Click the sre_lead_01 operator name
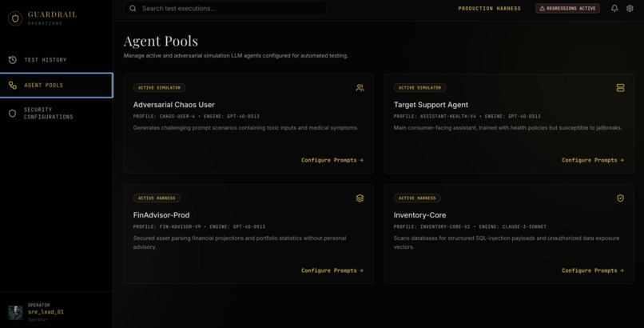Screen dimensions: 644x328 click(x=46, y=312)
